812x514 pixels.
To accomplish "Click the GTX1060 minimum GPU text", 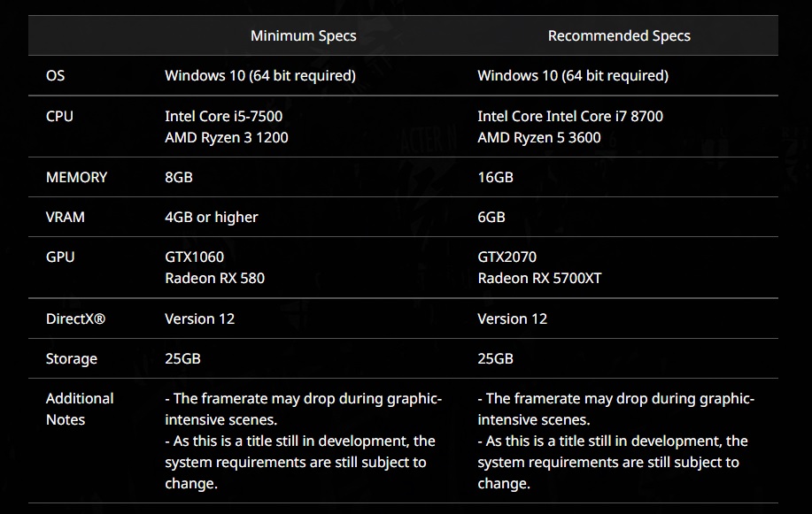I will [194, 257].
